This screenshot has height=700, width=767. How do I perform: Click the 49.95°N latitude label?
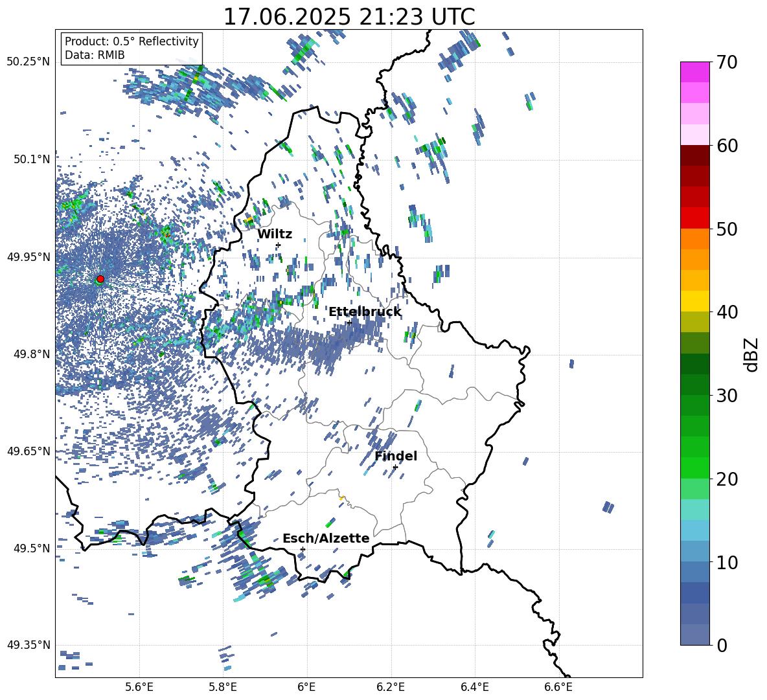tap(29, 256)
